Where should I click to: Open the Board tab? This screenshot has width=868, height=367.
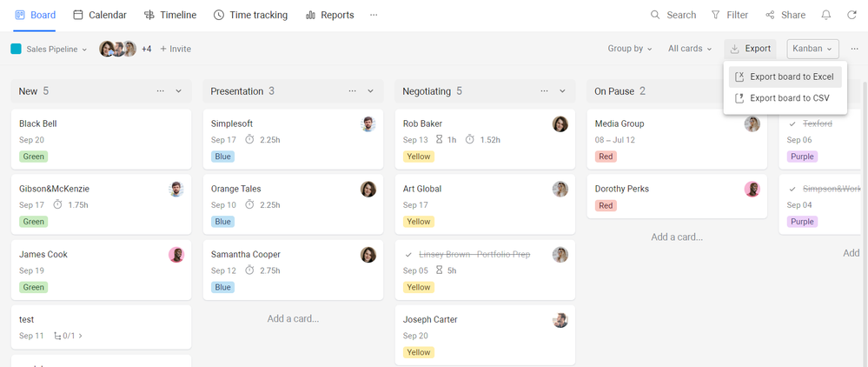(35, 15)
